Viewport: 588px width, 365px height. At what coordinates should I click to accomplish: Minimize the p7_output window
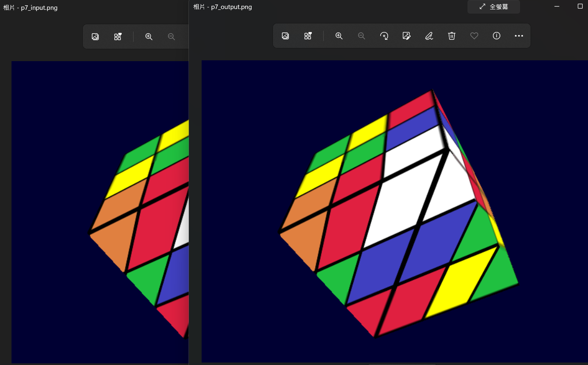pyautogui.click(x=557, y=6)
